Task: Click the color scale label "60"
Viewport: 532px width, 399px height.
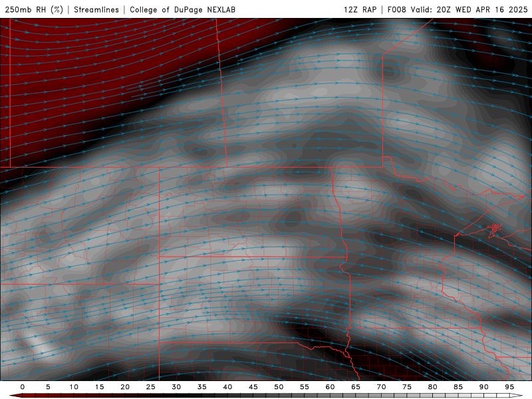Action: point(330,387)
